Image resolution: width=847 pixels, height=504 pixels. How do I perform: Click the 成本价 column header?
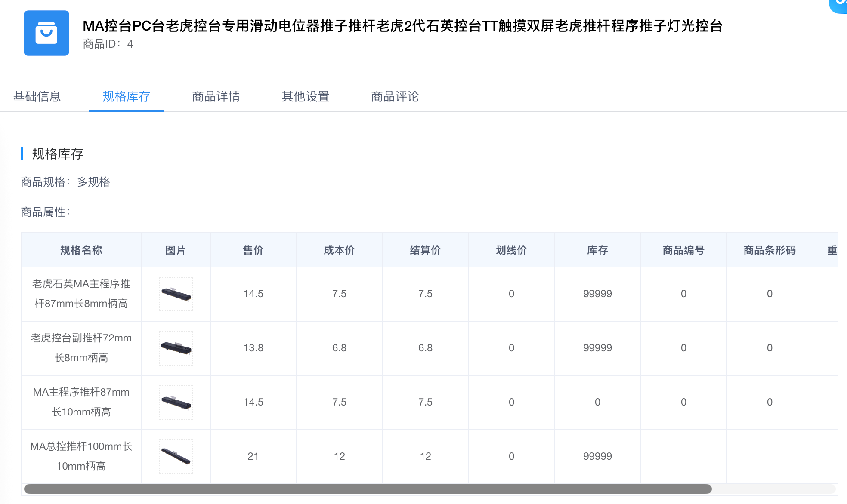click(x=339, y=250)
